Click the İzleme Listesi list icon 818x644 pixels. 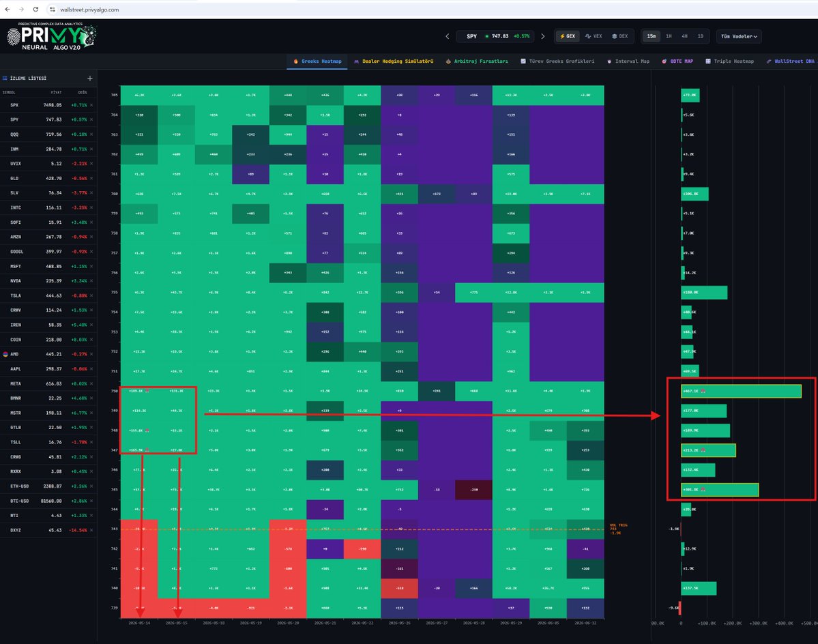point(5,78)
